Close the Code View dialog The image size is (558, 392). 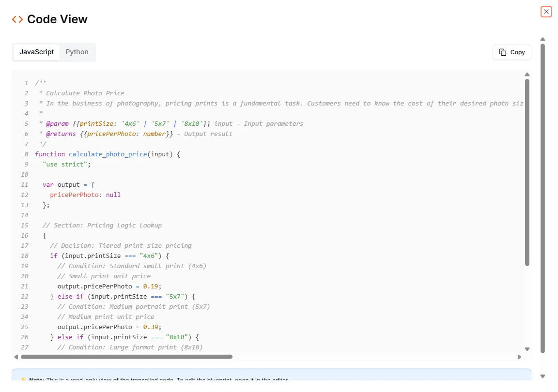(x=546, y=12)
